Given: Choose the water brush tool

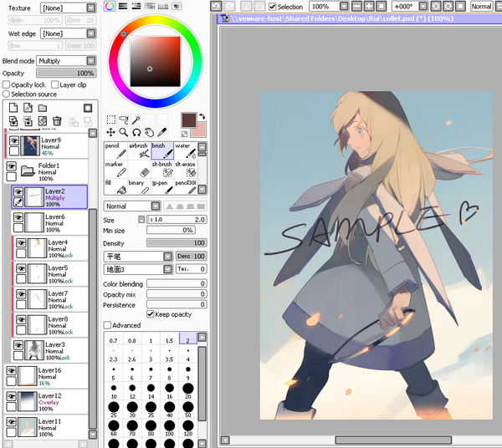Looking at the screenshot, I should click(186, 150).
